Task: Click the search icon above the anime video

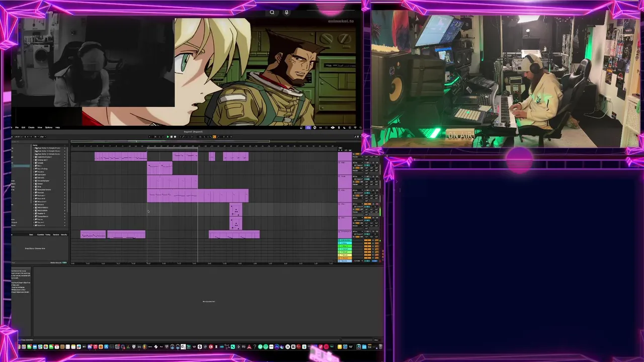Action: [x=272, y=12]
